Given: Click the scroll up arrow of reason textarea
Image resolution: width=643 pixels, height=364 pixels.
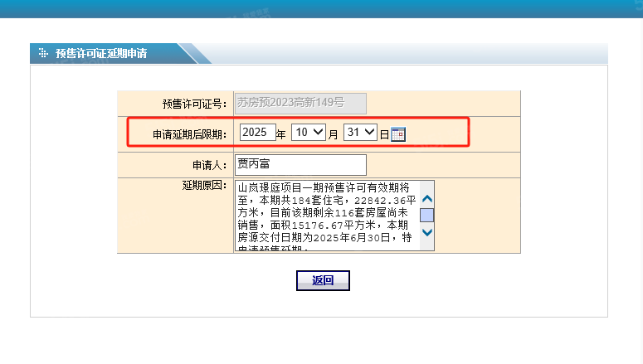Looking at the screenshot, I should [427, 199].
